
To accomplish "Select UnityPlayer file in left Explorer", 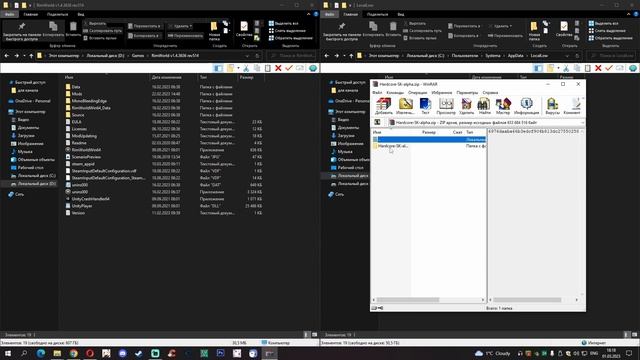I will pyautogui.click(x=82, y=206).
